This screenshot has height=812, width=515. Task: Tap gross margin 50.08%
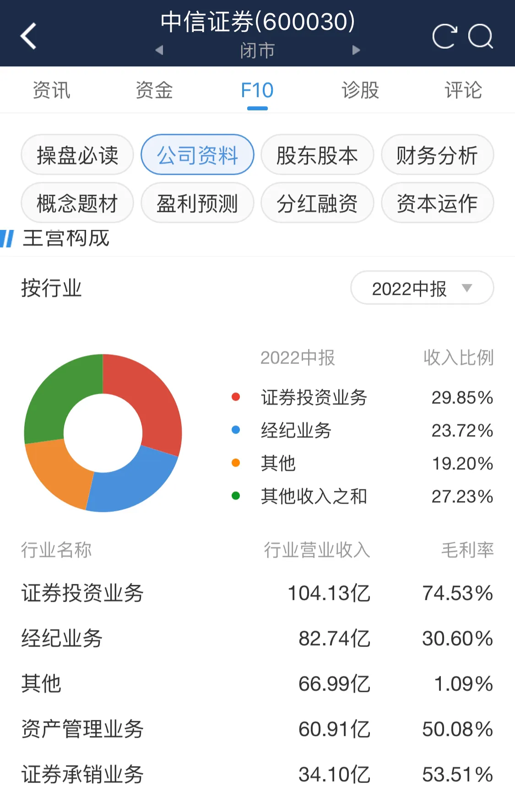[x=457, y=729]
